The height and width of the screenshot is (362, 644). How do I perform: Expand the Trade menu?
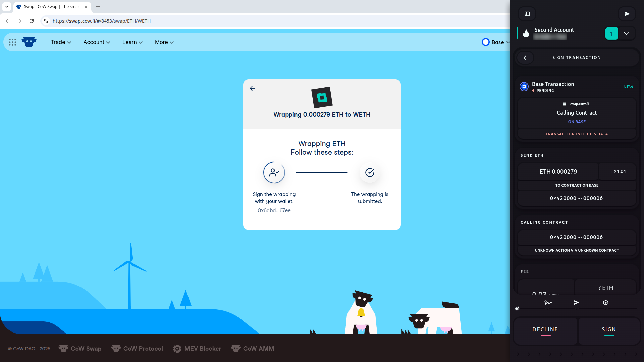click(61, 42)
